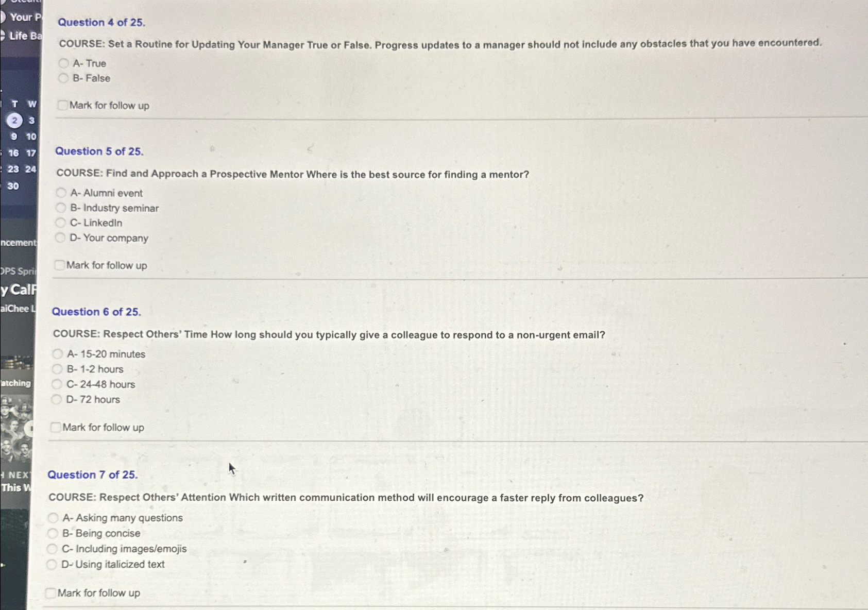Choose "C- LinkedIn" for the mentor question
The height and width of the screenshot is (610, 868).
click(x=61, y=223)
